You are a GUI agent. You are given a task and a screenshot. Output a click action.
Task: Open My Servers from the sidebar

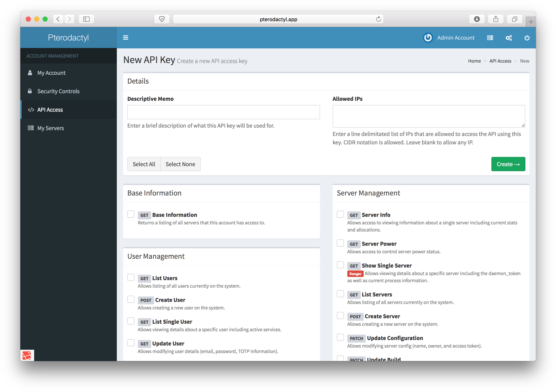coord(51,128)
